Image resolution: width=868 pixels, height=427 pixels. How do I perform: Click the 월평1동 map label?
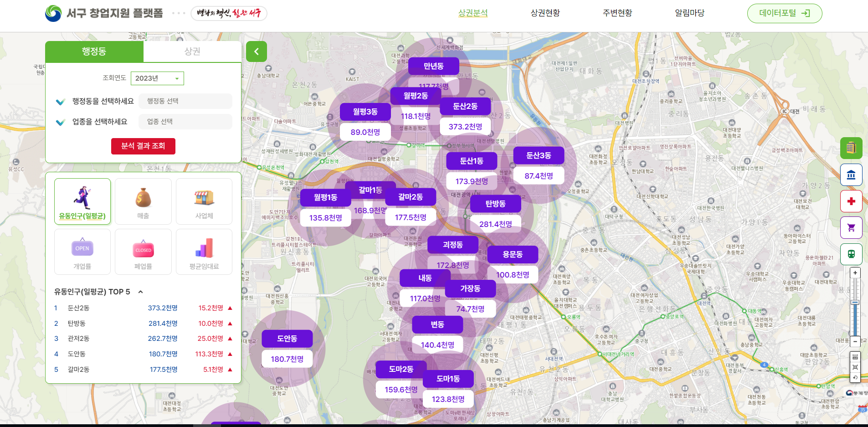tap(325, 197)
